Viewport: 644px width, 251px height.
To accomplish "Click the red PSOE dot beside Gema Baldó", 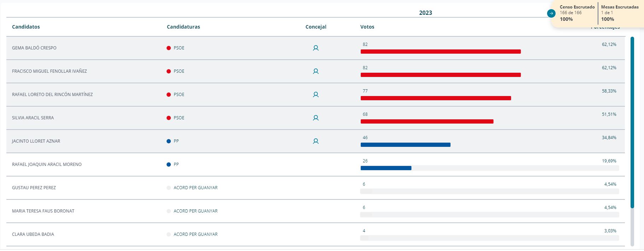I will [169, 48].
